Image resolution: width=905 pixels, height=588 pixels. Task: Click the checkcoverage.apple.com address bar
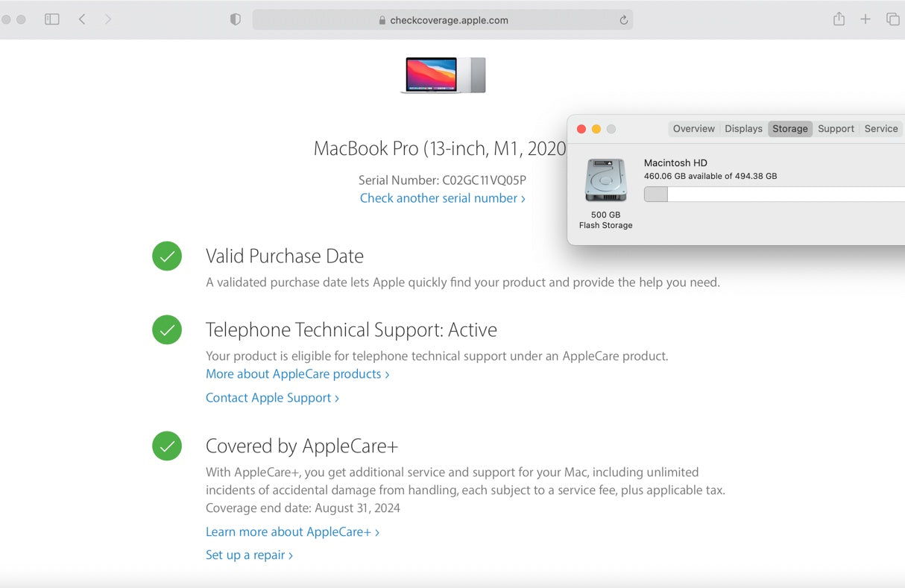click(443, 20)
